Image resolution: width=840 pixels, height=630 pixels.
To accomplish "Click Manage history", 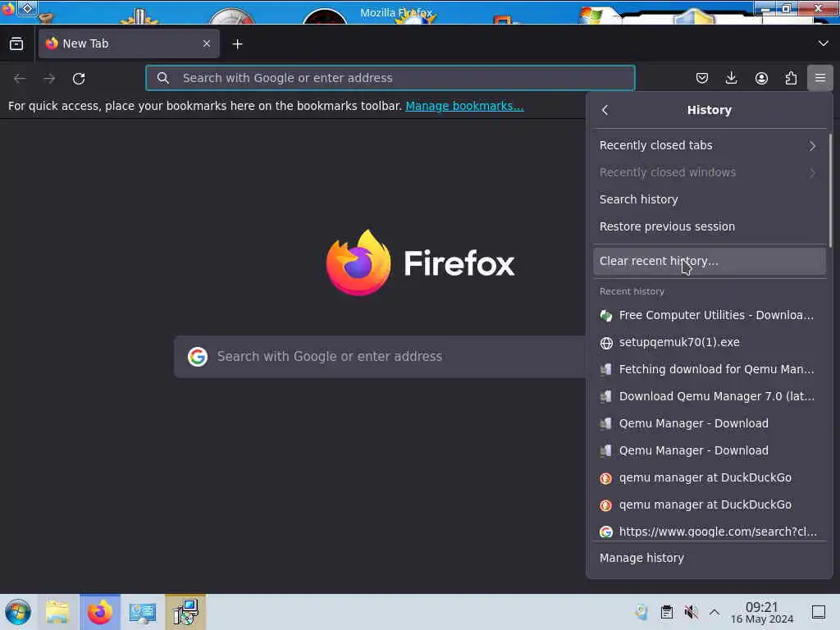I will click(x=710, y=558).
